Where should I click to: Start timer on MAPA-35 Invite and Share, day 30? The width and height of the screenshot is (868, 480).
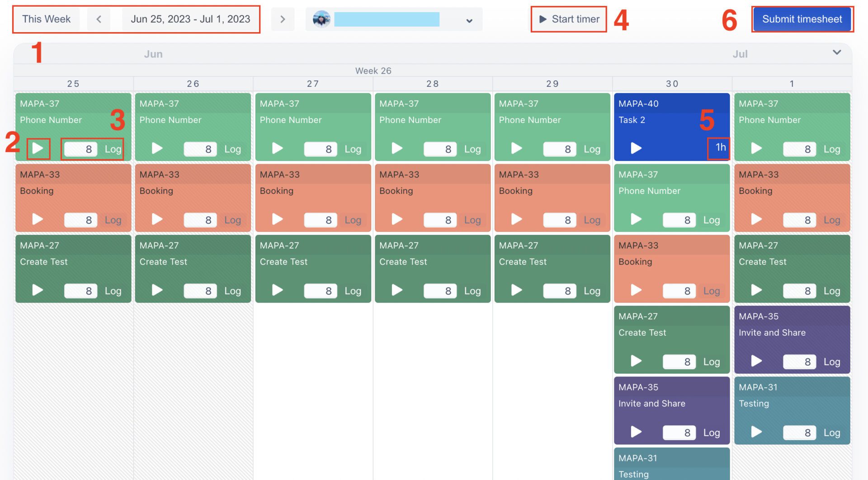coord(636,432)
